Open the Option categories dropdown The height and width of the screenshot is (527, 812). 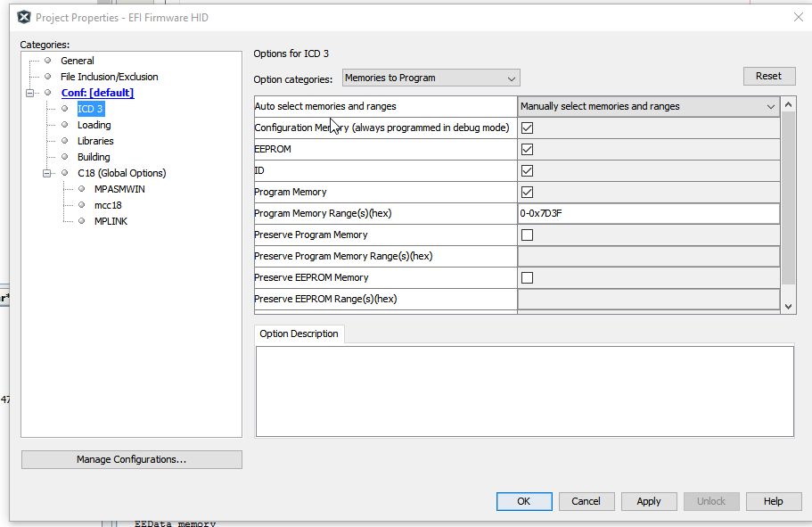click(431, 78)
